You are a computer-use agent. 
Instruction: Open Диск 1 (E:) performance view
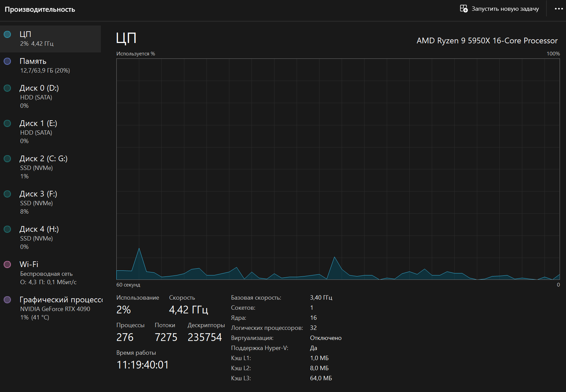point(50,132)
